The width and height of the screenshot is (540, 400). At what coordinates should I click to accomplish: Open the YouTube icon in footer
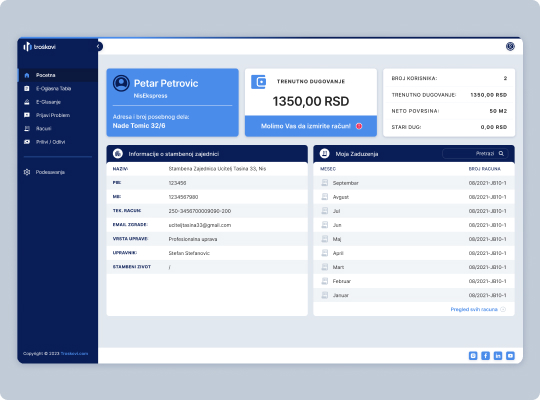coord(510,356)
